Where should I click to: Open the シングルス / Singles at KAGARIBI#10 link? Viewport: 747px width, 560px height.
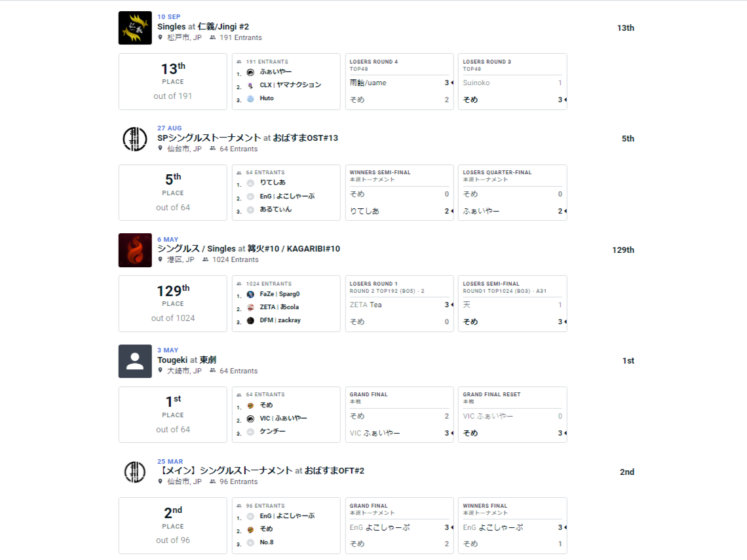pos(249,249)
